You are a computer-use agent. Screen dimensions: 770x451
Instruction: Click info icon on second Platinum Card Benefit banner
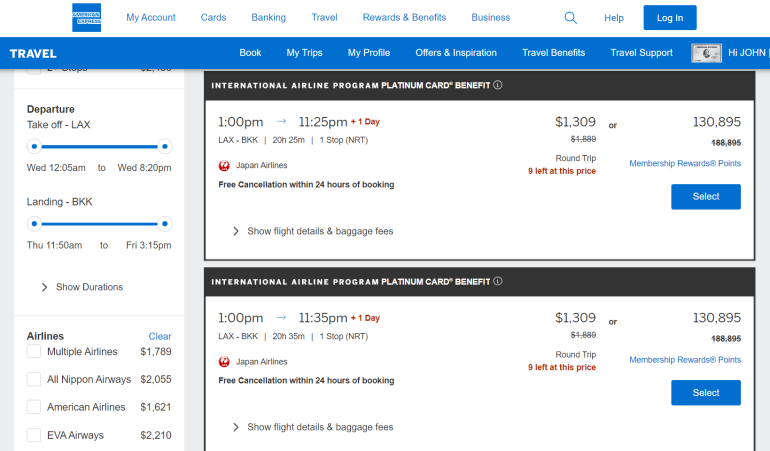(x=498, y=281)
